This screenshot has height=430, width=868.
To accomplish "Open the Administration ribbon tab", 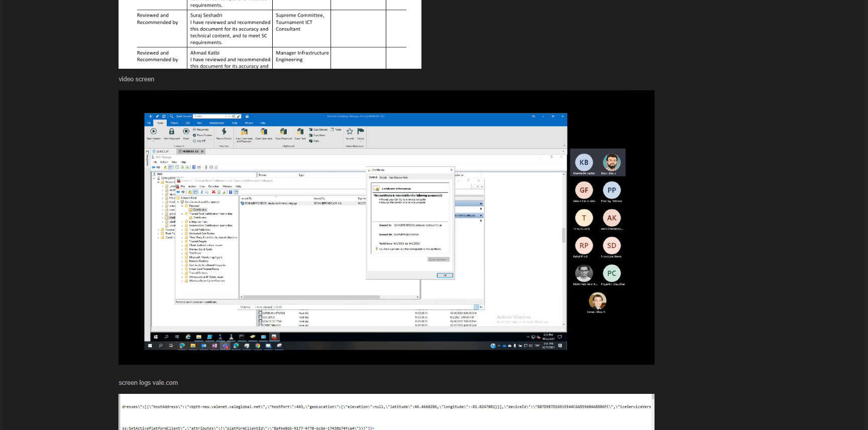I will (216, 123).
